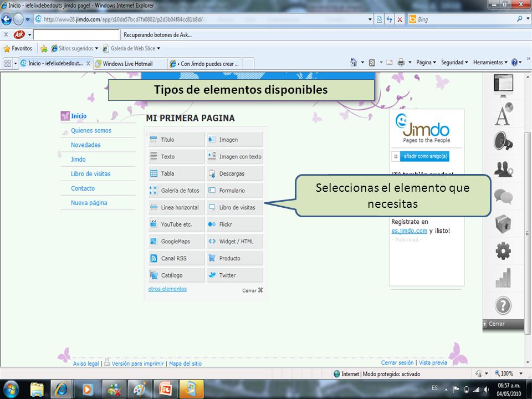Expand Galería de Web Slice dropdown
This screenshot has width=532, height=399.
tap(158, 49)
